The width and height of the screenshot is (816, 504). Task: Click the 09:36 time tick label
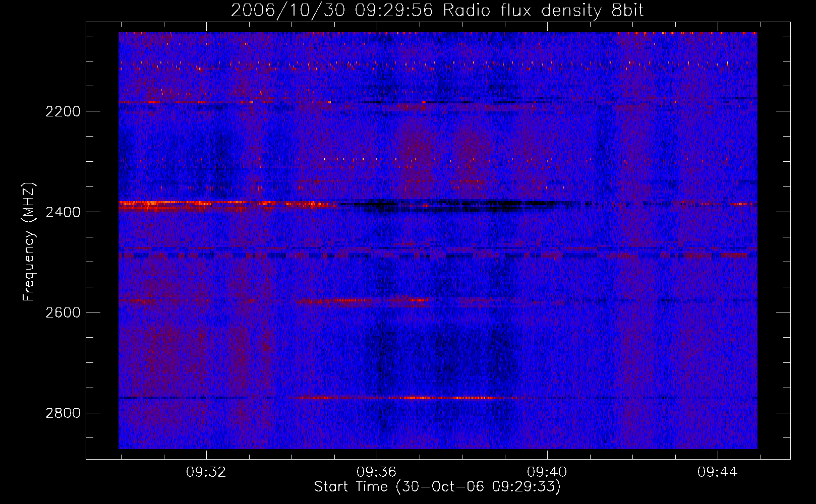(x=377, y=472)
